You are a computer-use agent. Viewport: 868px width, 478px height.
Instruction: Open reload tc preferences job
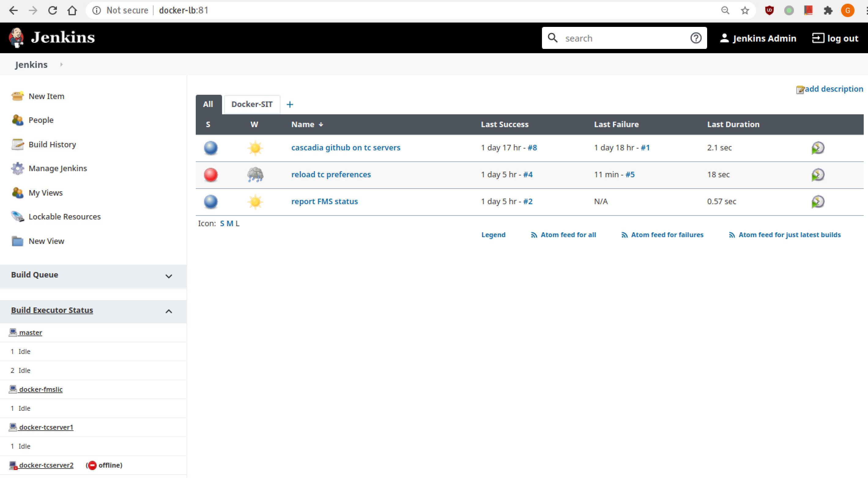click(x=331, y=175)
